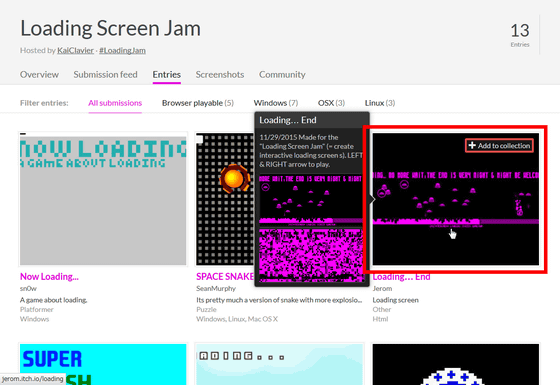
Task: Open the Loading... End game thumbnail
Action: tap(456, 199)
